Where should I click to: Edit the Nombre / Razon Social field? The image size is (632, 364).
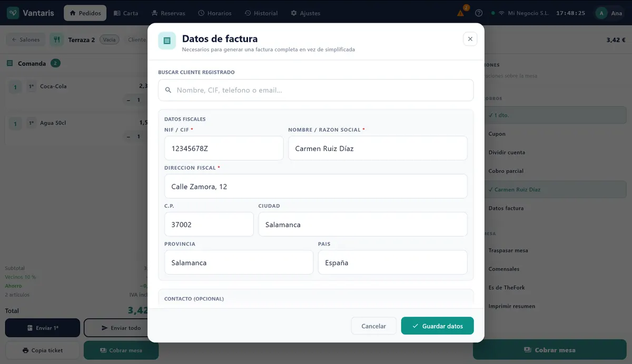378,148
